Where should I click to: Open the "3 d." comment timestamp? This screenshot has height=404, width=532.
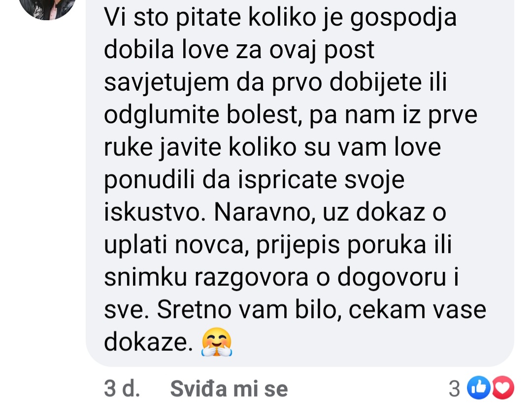[122, 389]
